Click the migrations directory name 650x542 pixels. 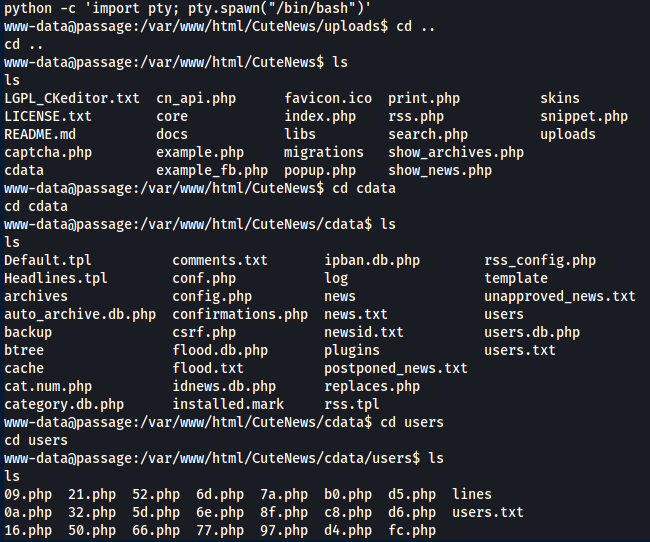(324, 152)
